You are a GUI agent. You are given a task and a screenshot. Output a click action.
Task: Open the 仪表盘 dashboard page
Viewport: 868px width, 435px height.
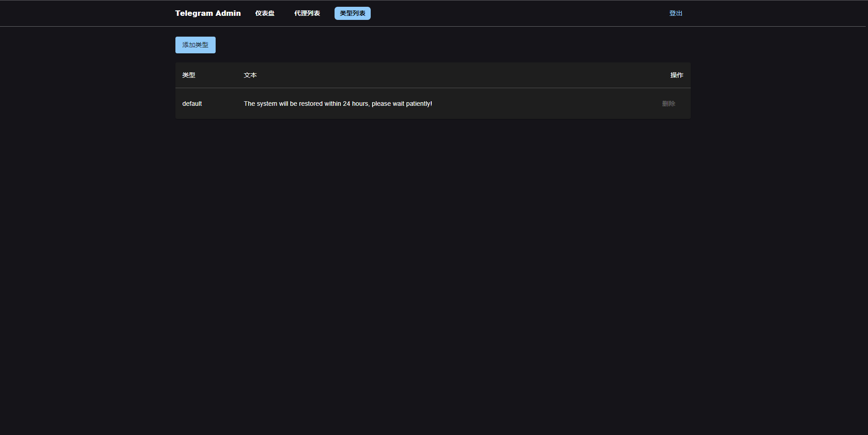click(264, 13)
